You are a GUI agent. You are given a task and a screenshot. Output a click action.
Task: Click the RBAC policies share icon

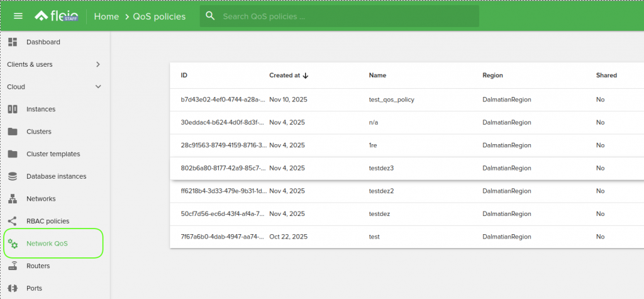coord(13,221)
